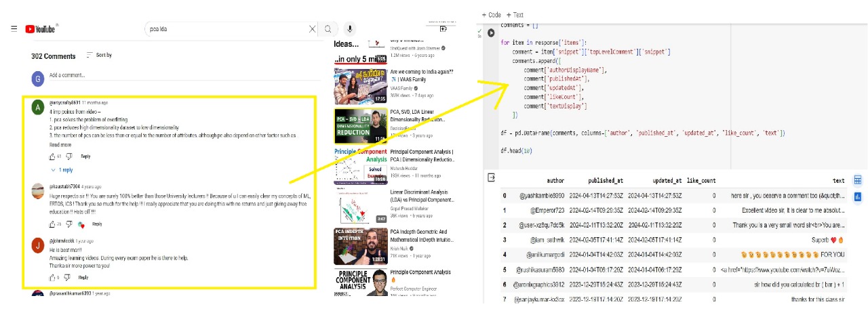Open the suggest charts icon
The height and width of the screenshot is (336, 868).
click(x=858, y=196)
